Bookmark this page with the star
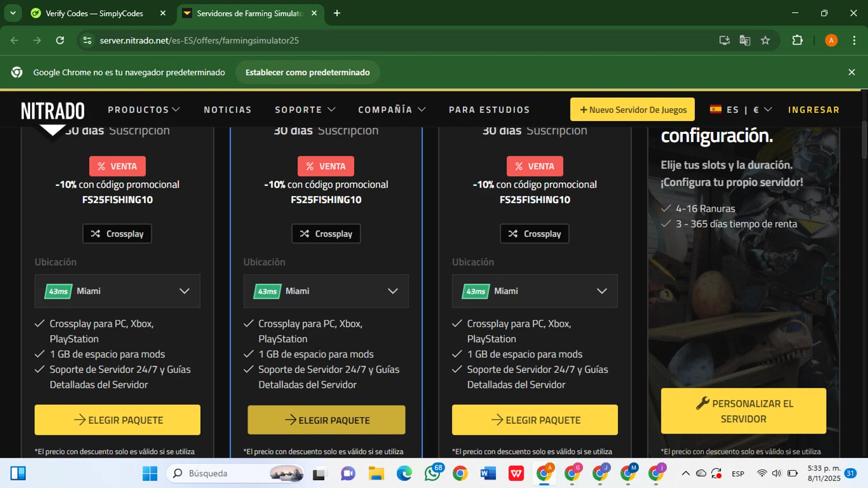This screenshot has height=488, width=868. [766, 41]
